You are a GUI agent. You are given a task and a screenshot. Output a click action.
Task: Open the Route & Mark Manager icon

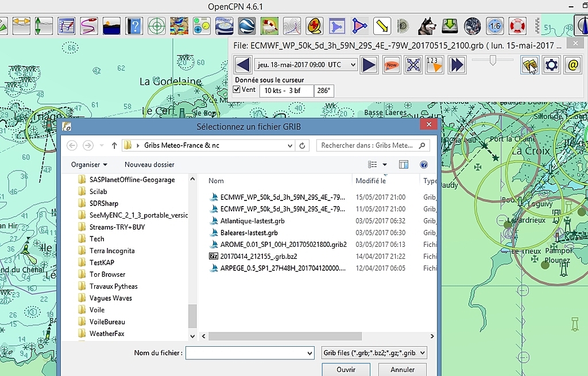coord(67,26)
